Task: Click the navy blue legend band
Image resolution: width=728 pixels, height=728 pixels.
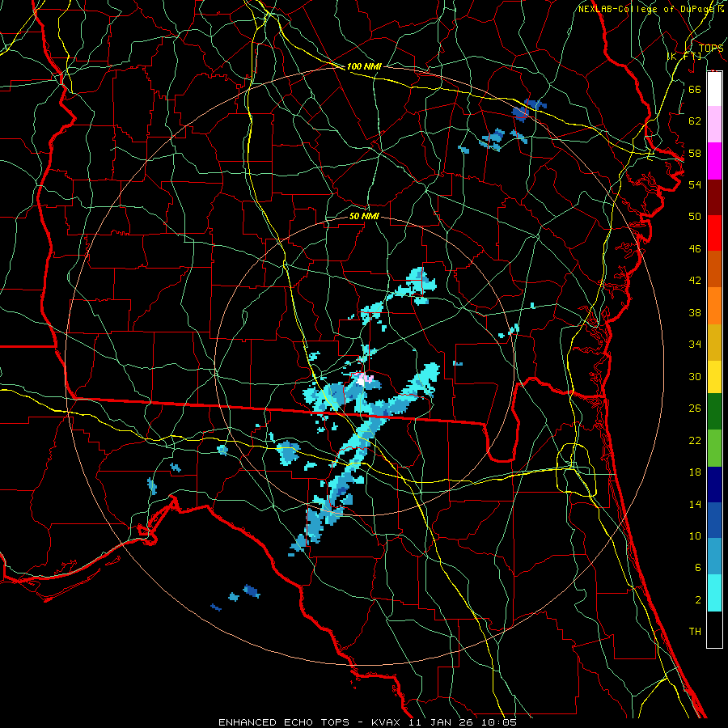Action: point(714,485)
